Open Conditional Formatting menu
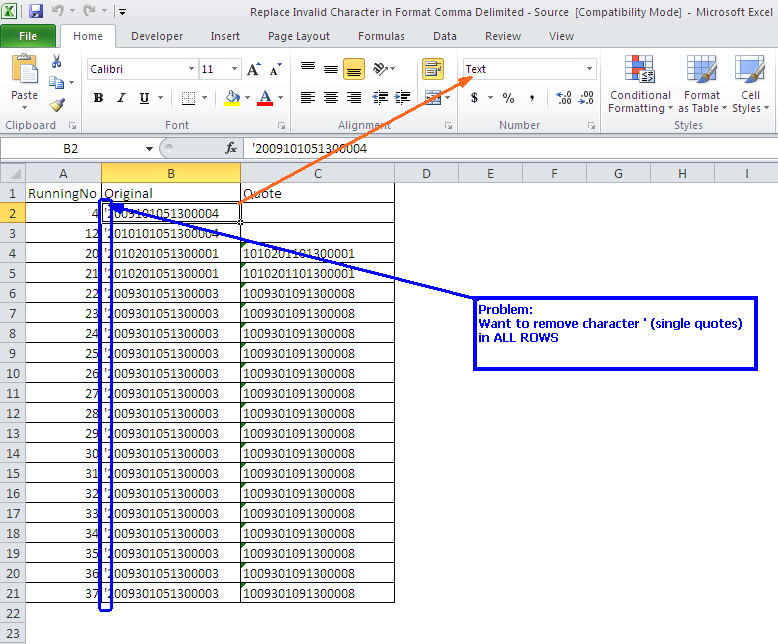778x644 pixels. coord(640,84)
